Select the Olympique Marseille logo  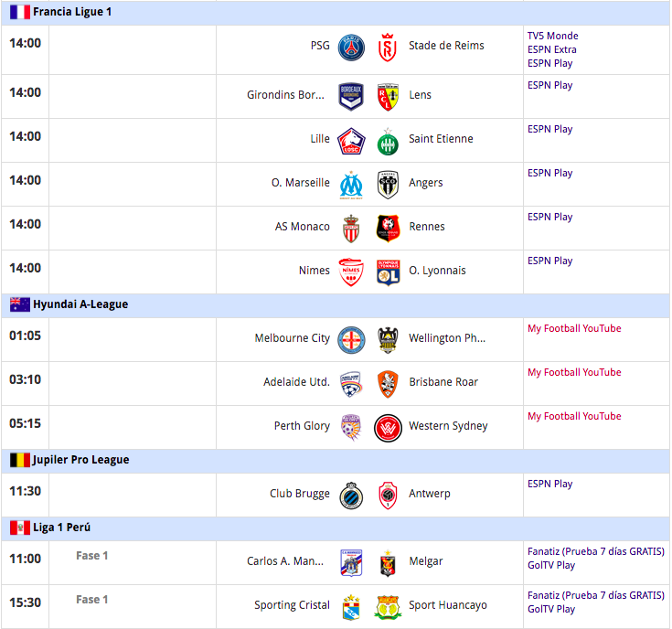pyautogui.click(x=351, y=185)
